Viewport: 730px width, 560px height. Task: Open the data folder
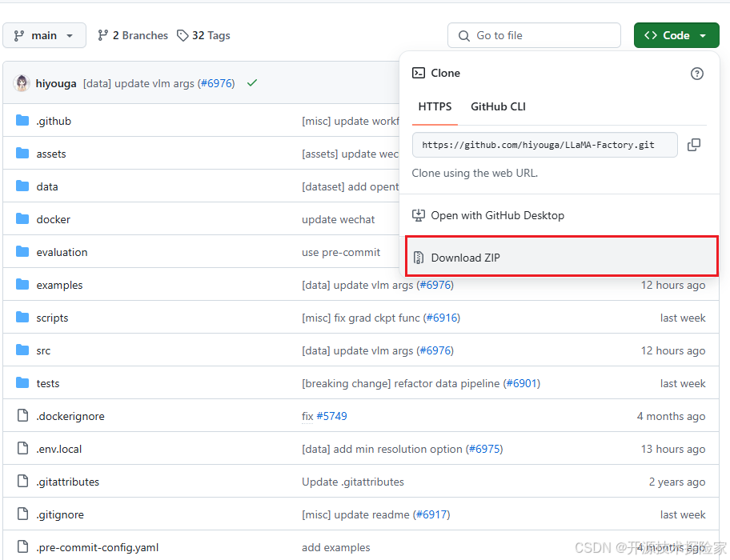pyautogui.click(x=47, y=186)
